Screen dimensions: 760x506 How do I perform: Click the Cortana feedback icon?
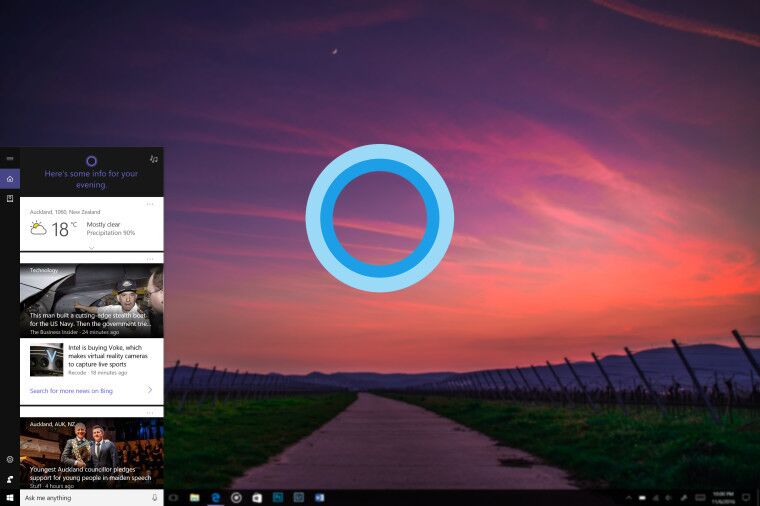pos(10,479)
